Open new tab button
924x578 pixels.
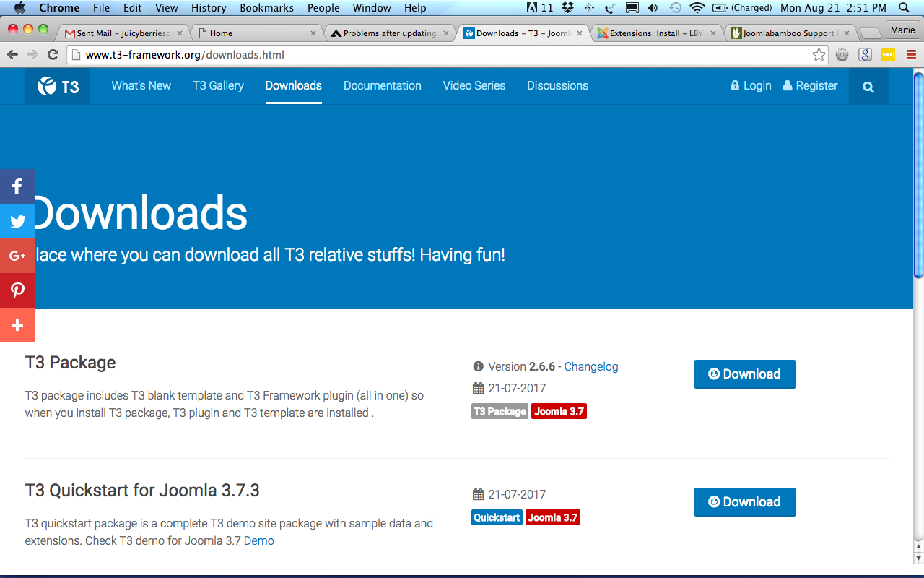(x=871, y=33)
